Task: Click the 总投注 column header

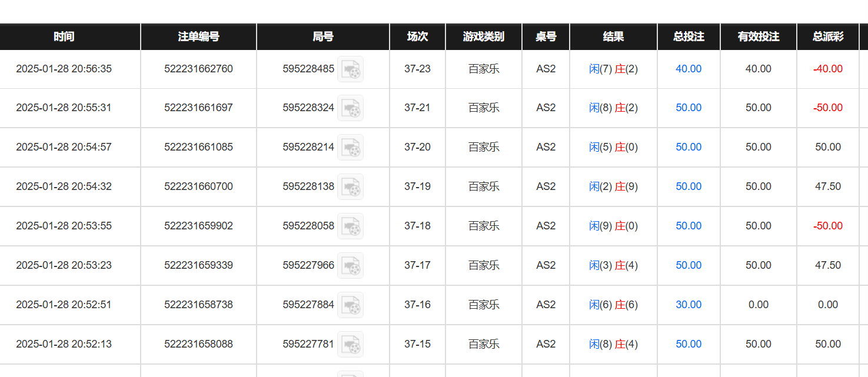Action: click(x=689, y=36)
